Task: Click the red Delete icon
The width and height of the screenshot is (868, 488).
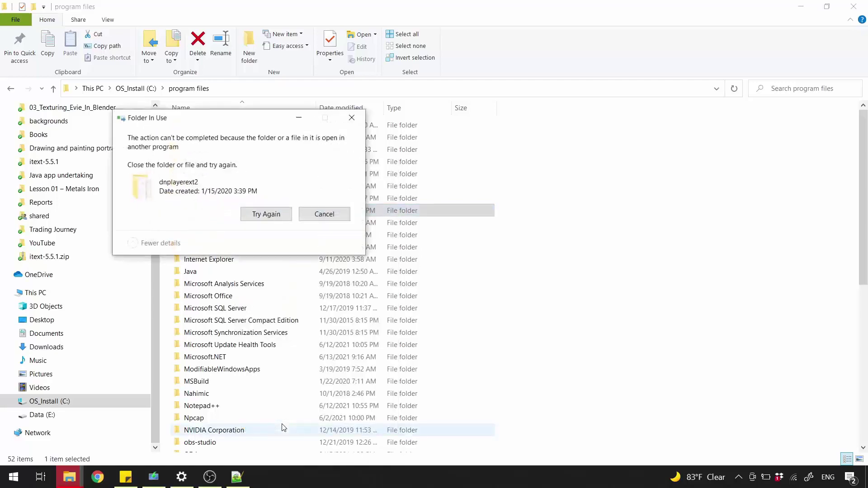Action: (x=198, y=39)
